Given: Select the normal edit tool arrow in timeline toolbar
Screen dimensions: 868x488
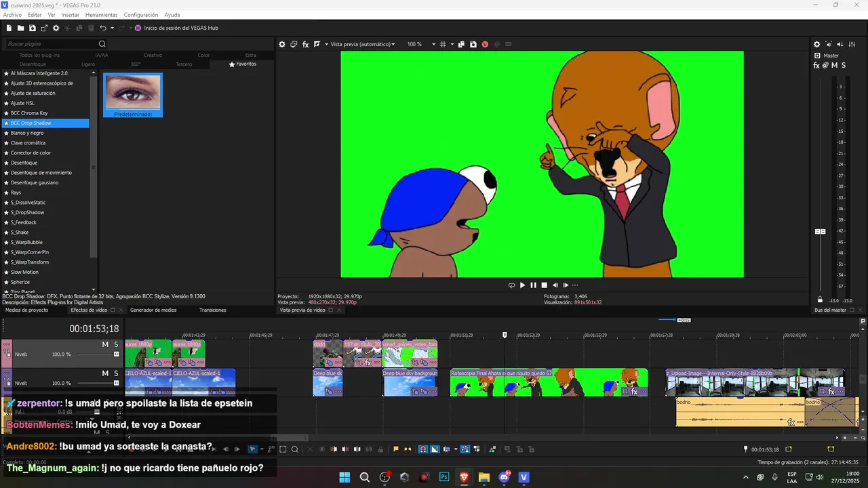Looking at the screenshot, I should click(253, 449).
